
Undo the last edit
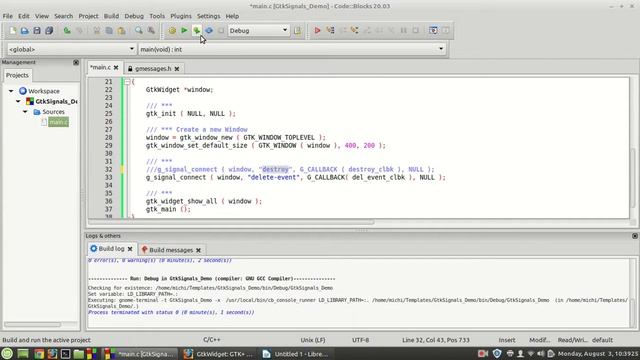click(67, 31)
